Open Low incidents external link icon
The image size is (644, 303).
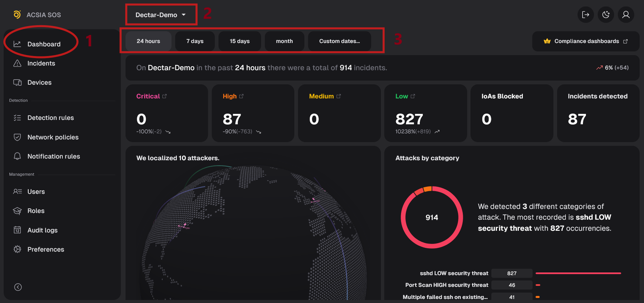coord(413,96)
